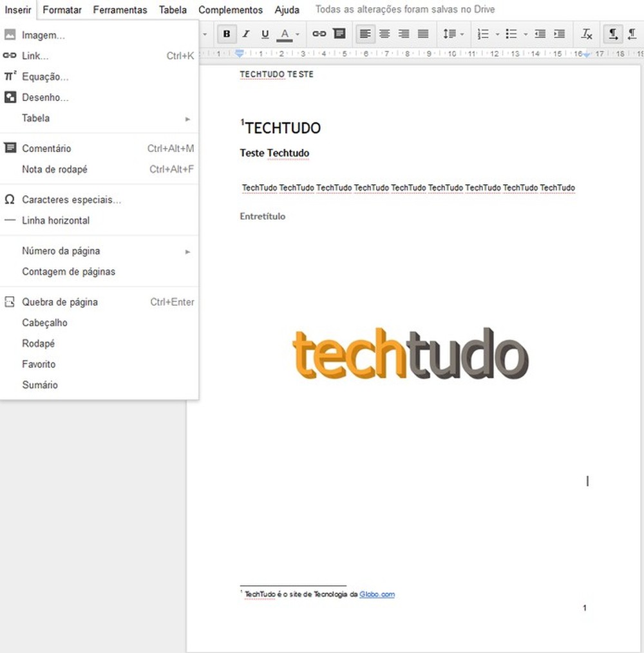Toggle a bulleted list
This screenshot has height=653, width=644.
click(x=512, y=33)
